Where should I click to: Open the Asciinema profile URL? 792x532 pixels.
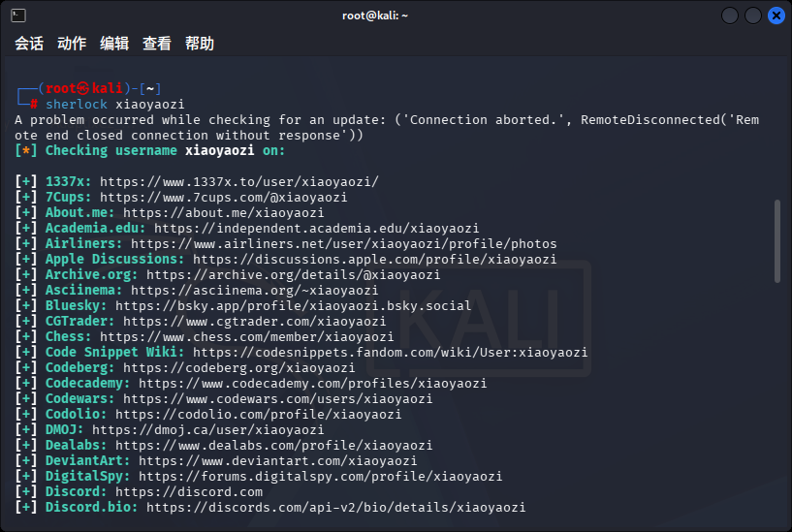254,291
